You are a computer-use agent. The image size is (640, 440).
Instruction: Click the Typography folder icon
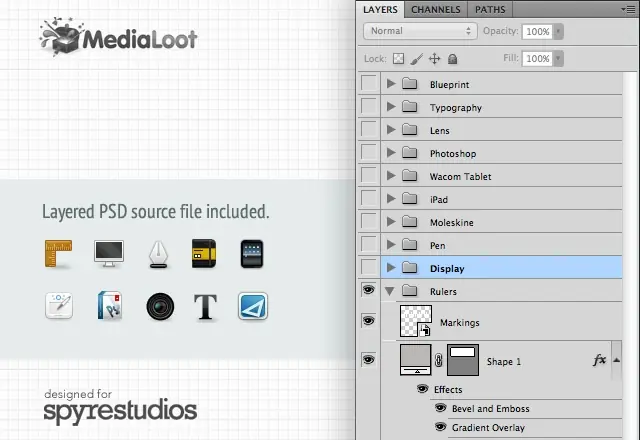409,107
